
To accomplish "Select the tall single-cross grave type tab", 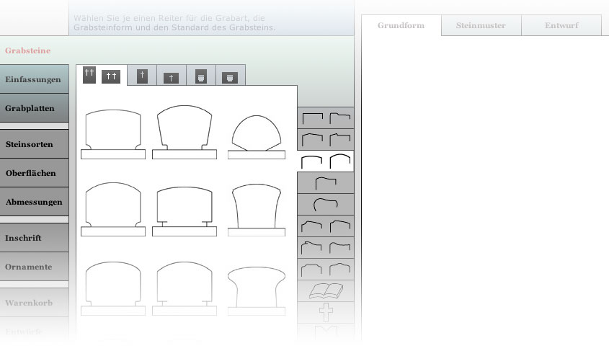I will coord(142,76).
